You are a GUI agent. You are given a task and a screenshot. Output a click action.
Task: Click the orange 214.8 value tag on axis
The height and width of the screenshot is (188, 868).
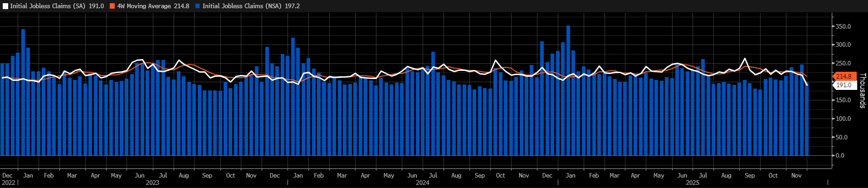pos(844,76)
